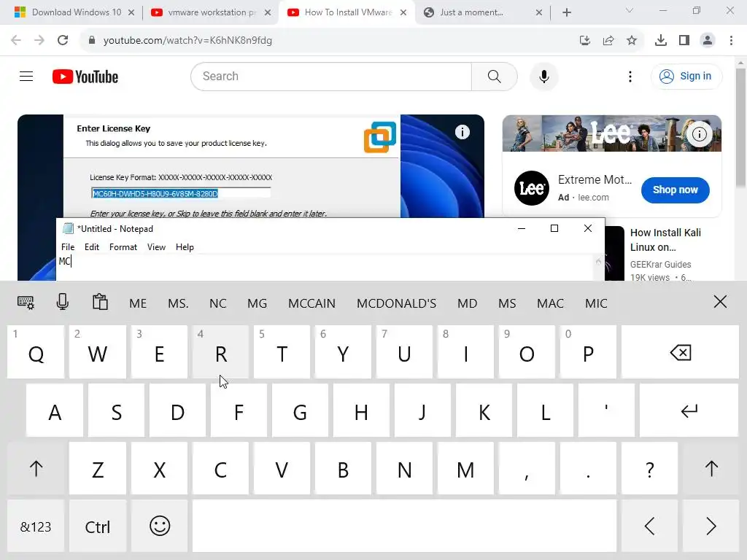The width and height of the screenshot is (747, 560).
Task: Switch to &123 symbols layout
Action: pos(36,526)
